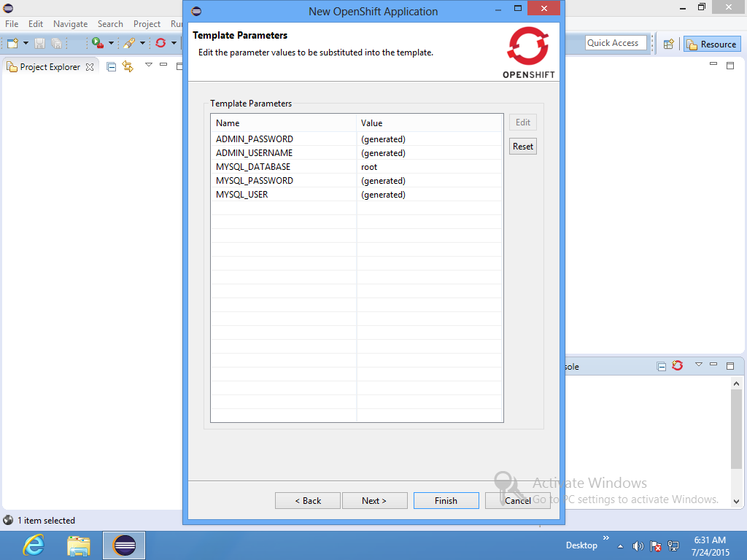Viewport: 747px width, 560px height.
Task: Collapse All in Project Explorer
Action: click(x=112, y=67)
